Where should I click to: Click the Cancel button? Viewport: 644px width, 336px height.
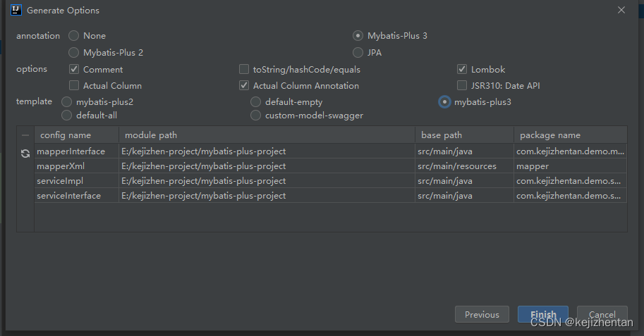[x=602, y=314]
